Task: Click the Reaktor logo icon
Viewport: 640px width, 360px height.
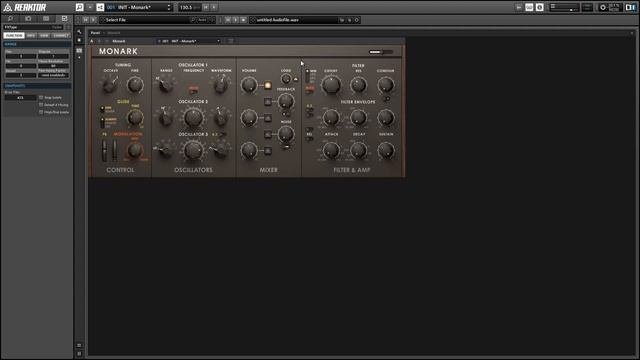Action: click(x=7, y=7)
